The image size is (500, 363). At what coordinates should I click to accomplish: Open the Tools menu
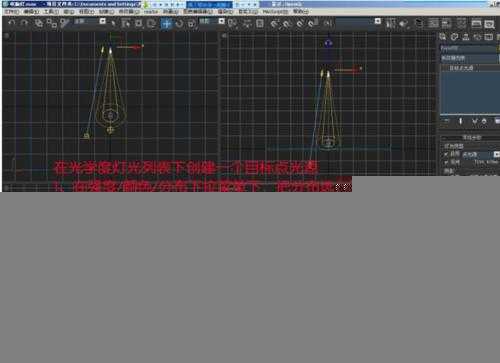(51, 12)
